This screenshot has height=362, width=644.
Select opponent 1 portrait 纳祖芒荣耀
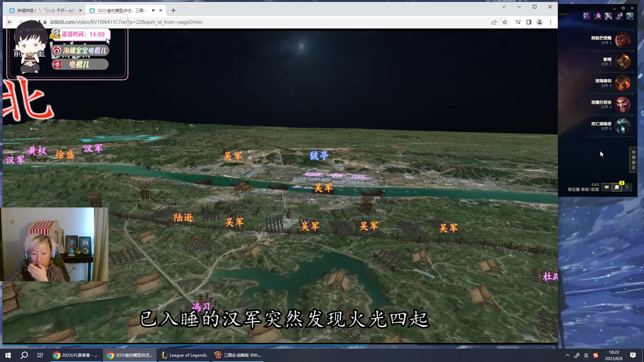tap(623, 40)
